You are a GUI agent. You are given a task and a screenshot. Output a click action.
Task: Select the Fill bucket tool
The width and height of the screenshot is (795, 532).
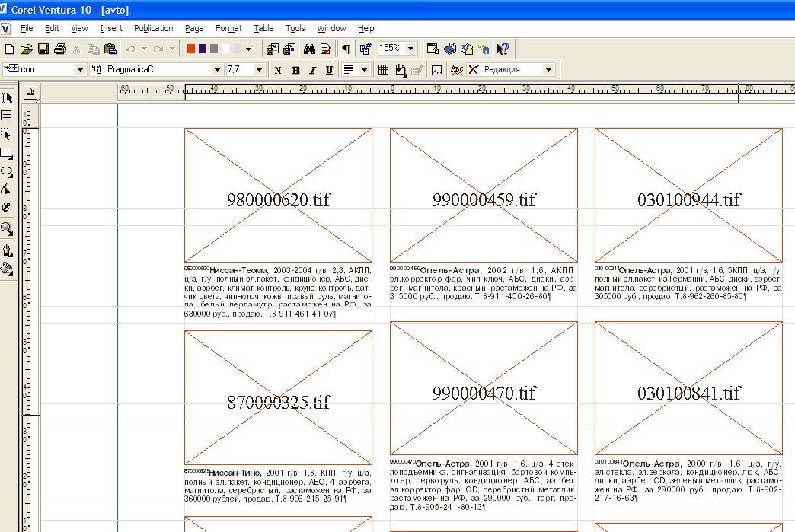7,268
